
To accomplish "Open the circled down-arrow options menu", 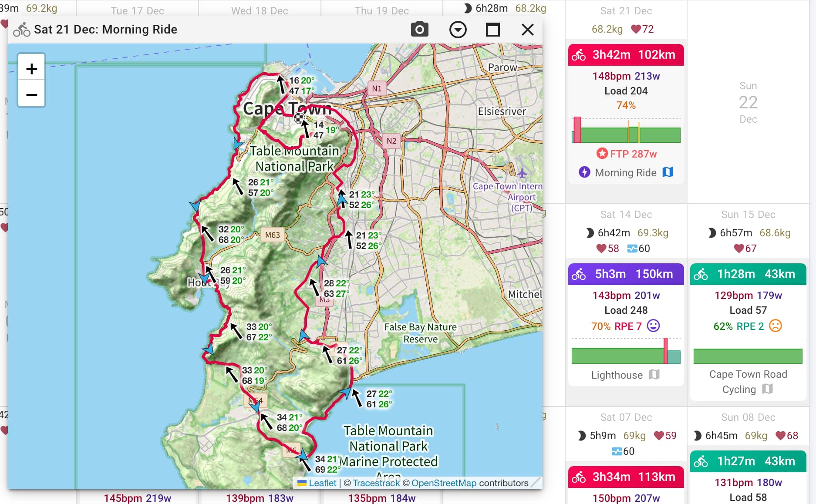I will click(x=458, y=30).
